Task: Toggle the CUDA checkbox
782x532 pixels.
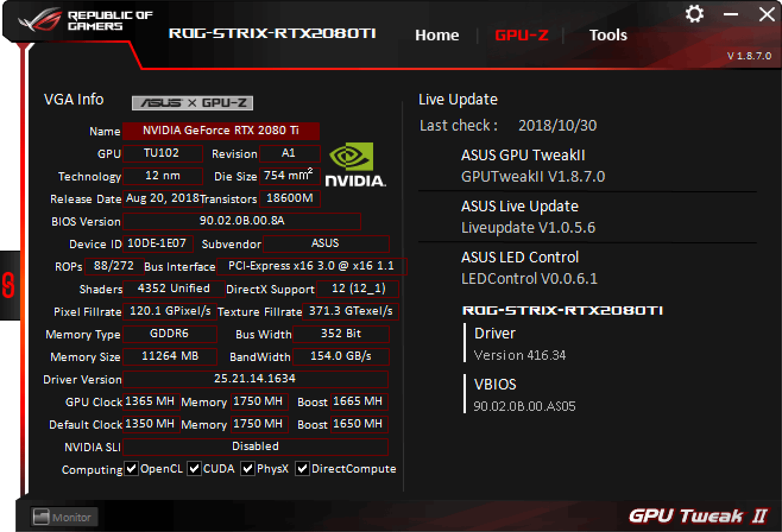Action: point(194,468)
